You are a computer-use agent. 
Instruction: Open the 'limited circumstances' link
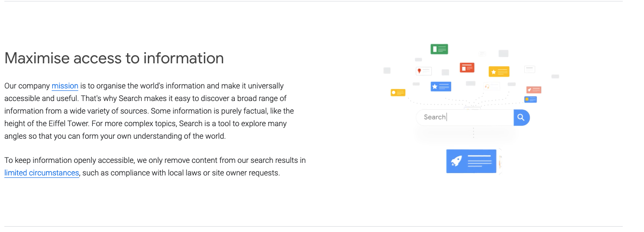coord(42,173)
